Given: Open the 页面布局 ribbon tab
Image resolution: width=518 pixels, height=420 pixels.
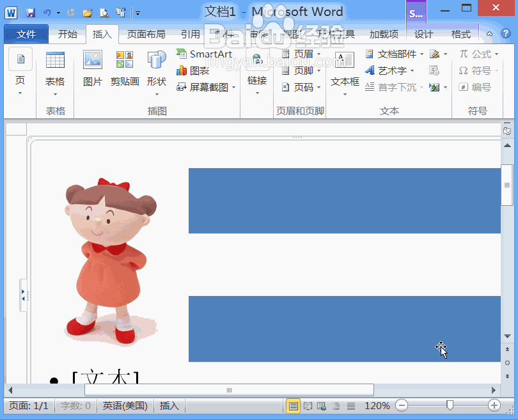Looking at the screenshot, I should click(x=146, y=35).
